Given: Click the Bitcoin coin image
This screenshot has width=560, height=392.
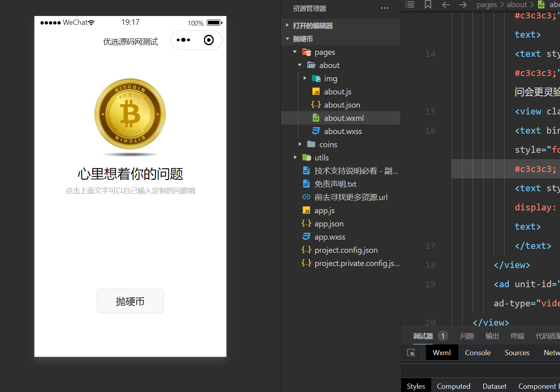Looking at the screenshot, I should pos(130,114).
